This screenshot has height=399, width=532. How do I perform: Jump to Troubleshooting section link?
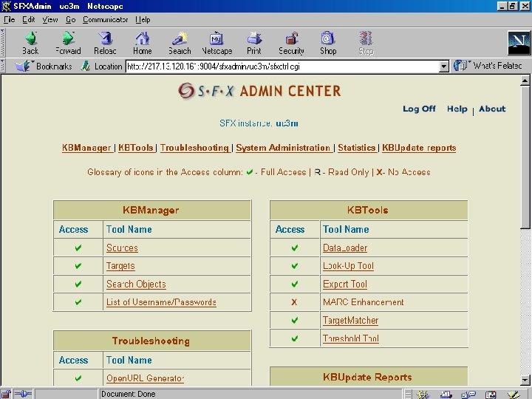point(194,148)
